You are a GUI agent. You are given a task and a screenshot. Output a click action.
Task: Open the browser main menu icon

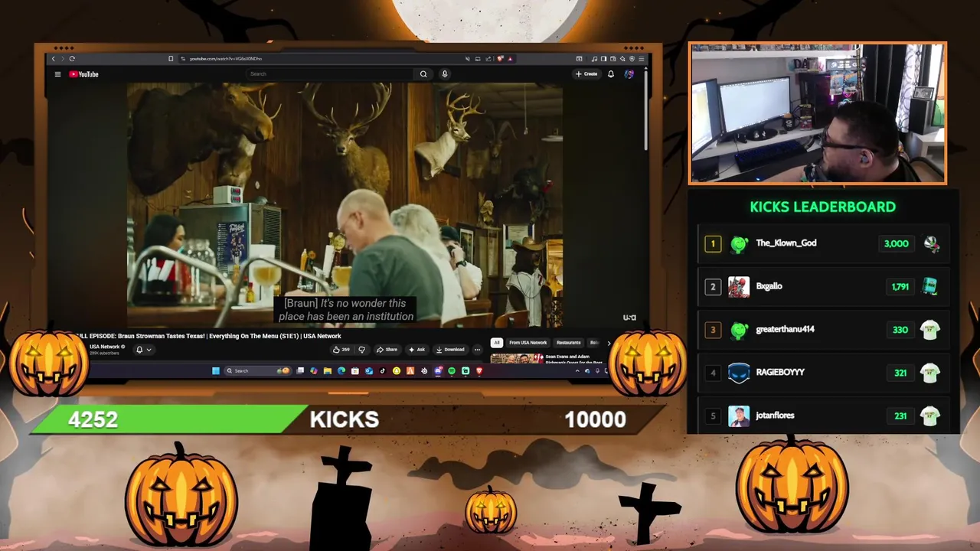point(642,59)
